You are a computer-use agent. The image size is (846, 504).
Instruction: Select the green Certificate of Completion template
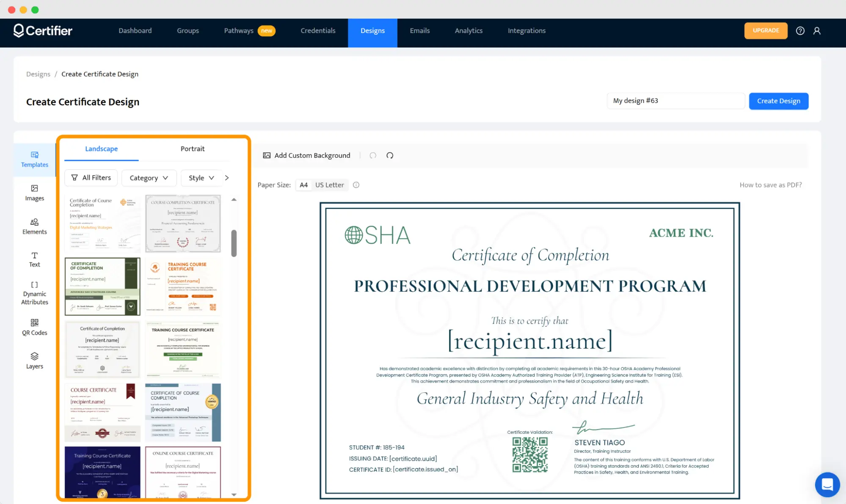pos(102,286)
